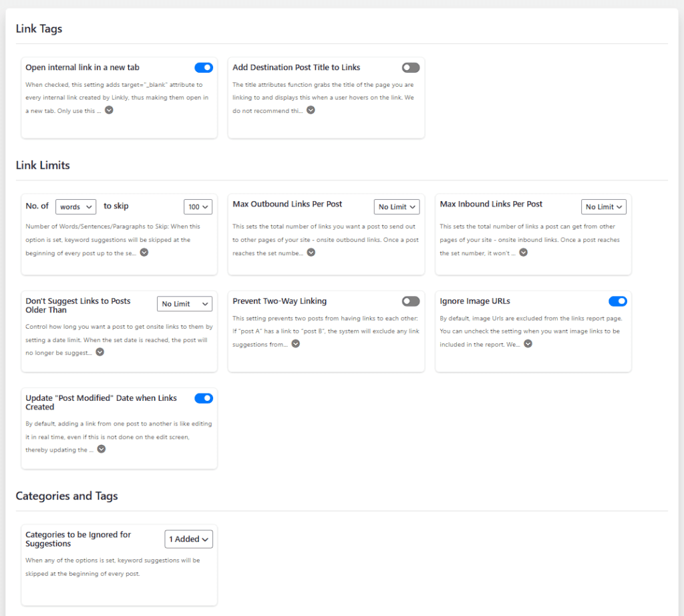Expand the 'Post Modified Date' description text
The image size is (684, 616).
coord(101,449)
